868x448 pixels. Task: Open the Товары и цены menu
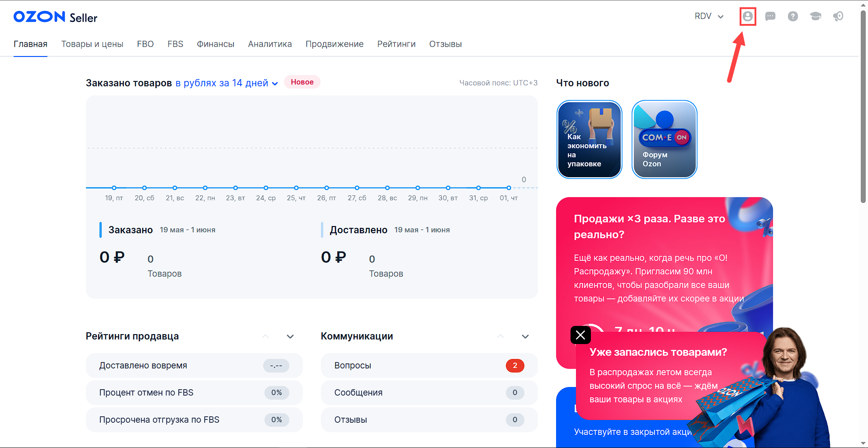click(92, 44)
